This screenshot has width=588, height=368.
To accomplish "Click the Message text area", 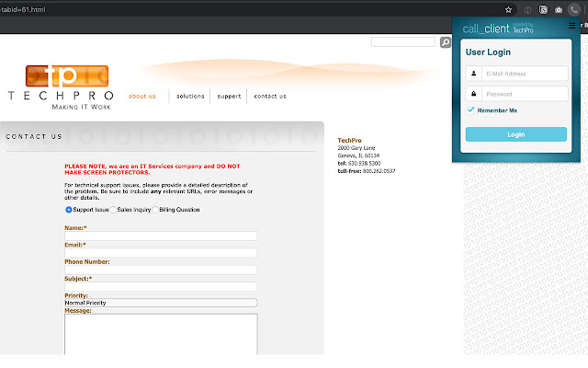I will pos(161,334).
